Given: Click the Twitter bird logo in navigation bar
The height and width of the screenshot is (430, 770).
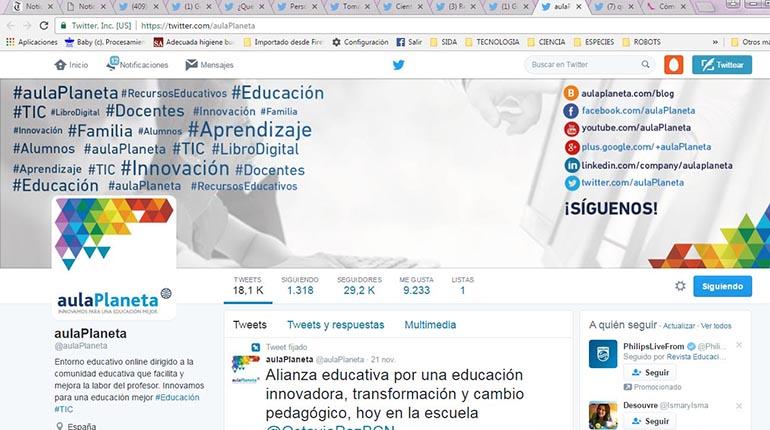Looking at the screenshot, I should (x=398, y=65).
